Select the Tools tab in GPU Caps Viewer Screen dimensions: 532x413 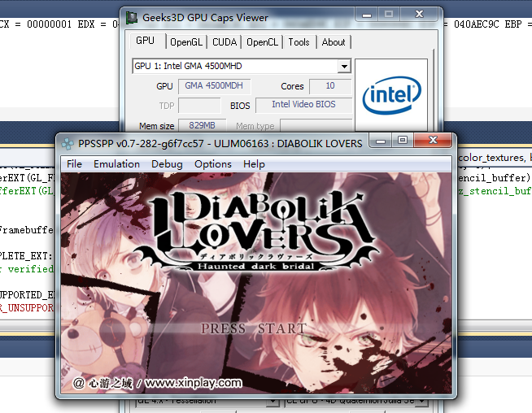tap(299, 42)
